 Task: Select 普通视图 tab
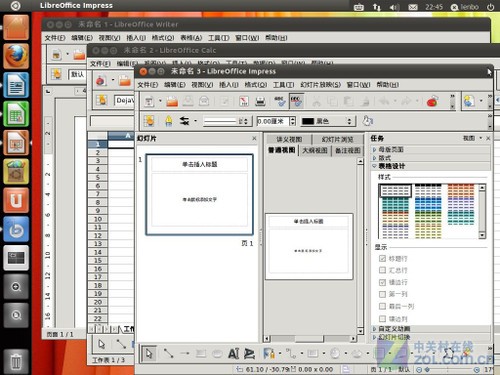point(282,150)
